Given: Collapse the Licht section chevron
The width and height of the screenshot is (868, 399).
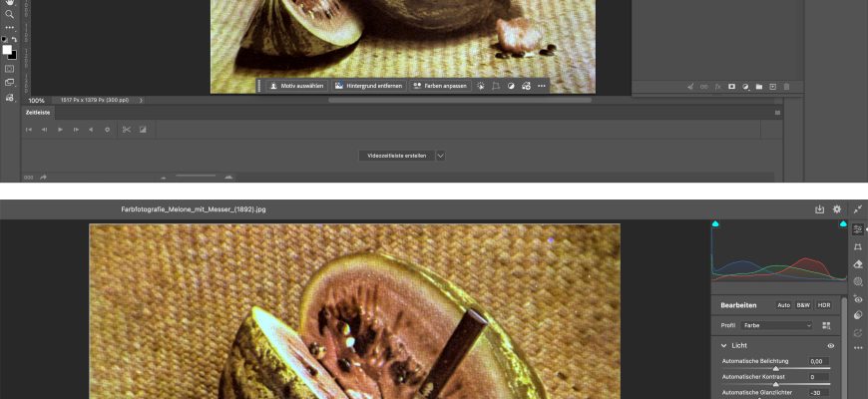Looking at the screenshot, I should [723, 345].
